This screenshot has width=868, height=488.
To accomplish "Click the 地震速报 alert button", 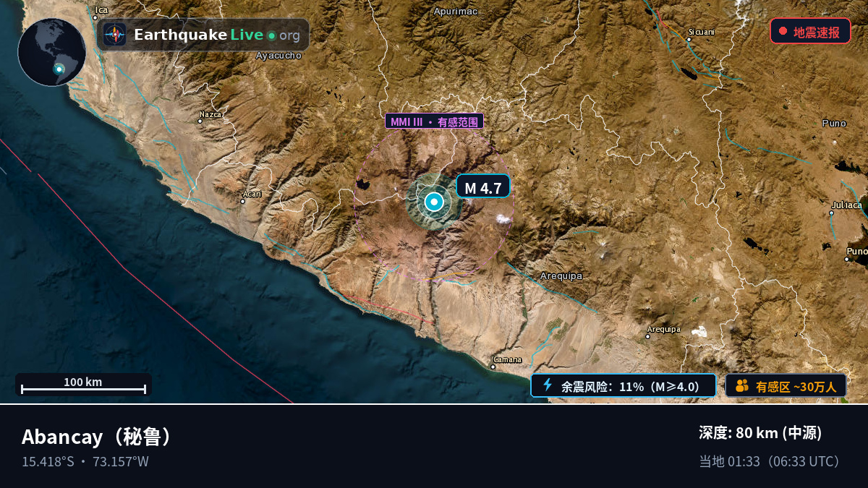I will [810, 31].
